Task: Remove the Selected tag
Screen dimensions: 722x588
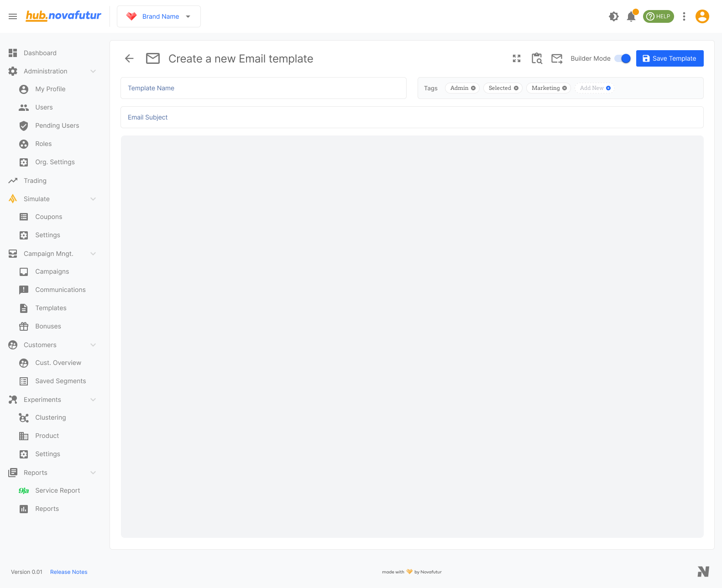Action: coord(516,88)
